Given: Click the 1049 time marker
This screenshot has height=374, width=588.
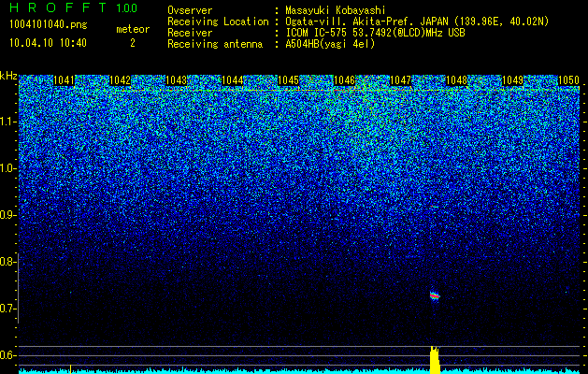Looking at the screenshot, I should pos(512,80).
